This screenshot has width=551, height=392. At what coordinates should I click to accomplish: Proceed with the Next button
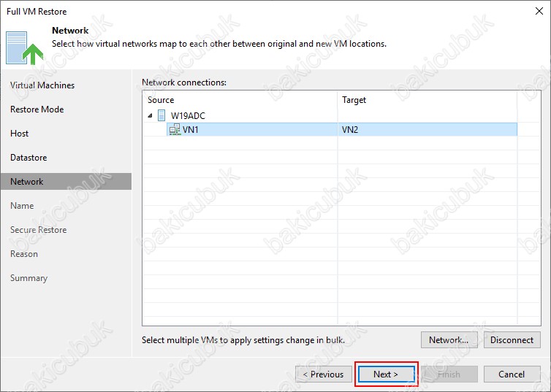(386, 374)
